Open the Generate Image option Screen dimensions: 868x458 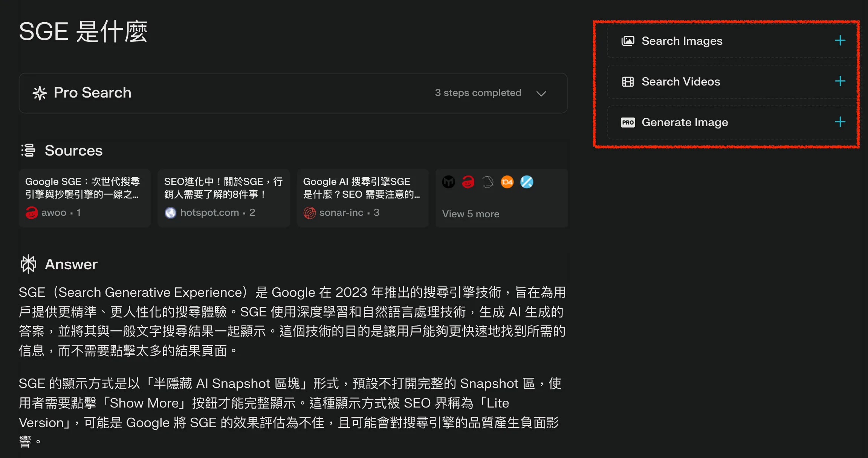[x=733, y=122]
